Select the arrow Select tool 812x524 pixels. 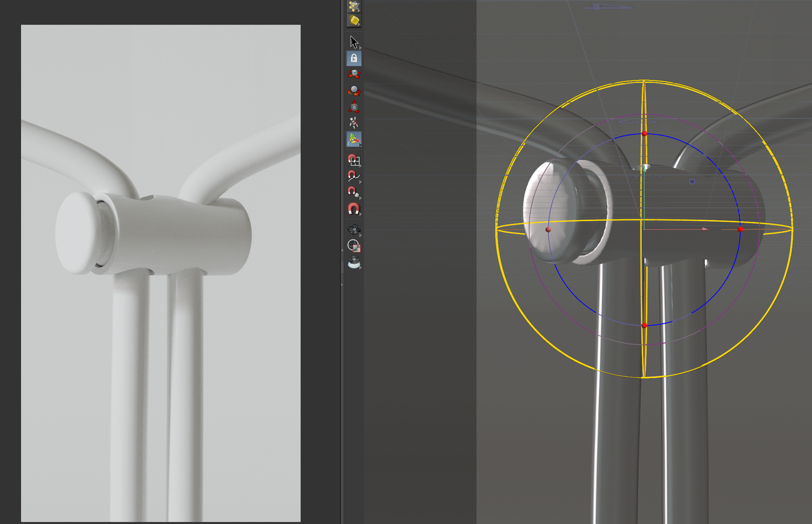click(x=354, y=42)
